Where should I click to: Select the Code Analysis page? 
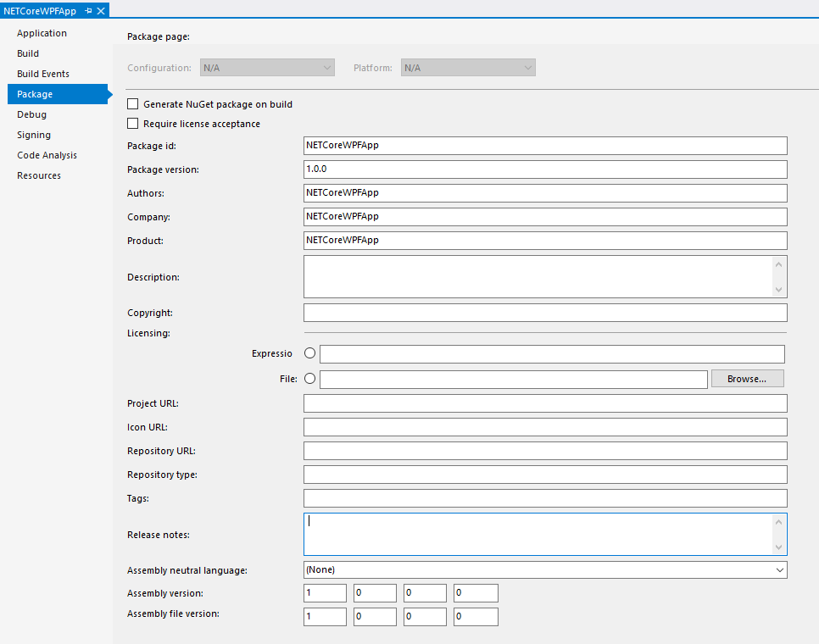coord(47,155)
